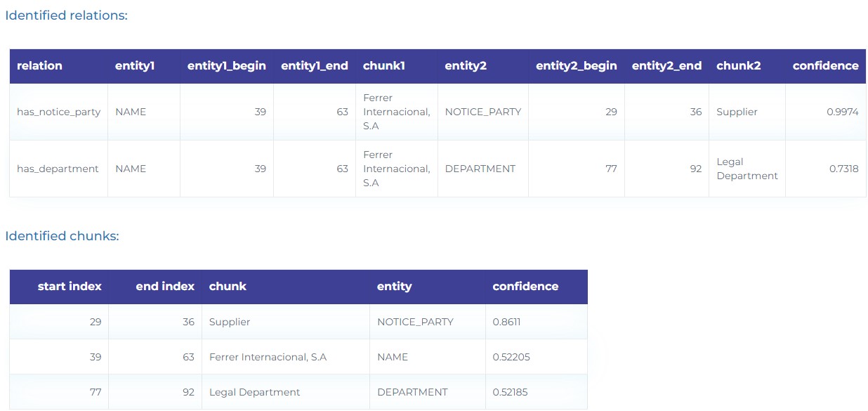Screen dimensions: 868x411
Task: Click the 'Identified chunks:' heading
Action: pyautogui.click(x=62, y=236)
